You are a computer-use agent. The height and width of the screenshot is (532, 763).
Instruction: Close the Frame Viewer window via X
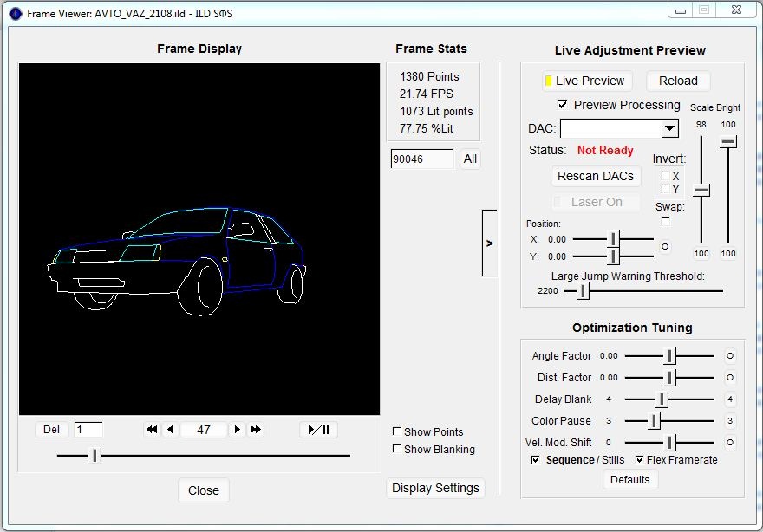coord(736,10)
